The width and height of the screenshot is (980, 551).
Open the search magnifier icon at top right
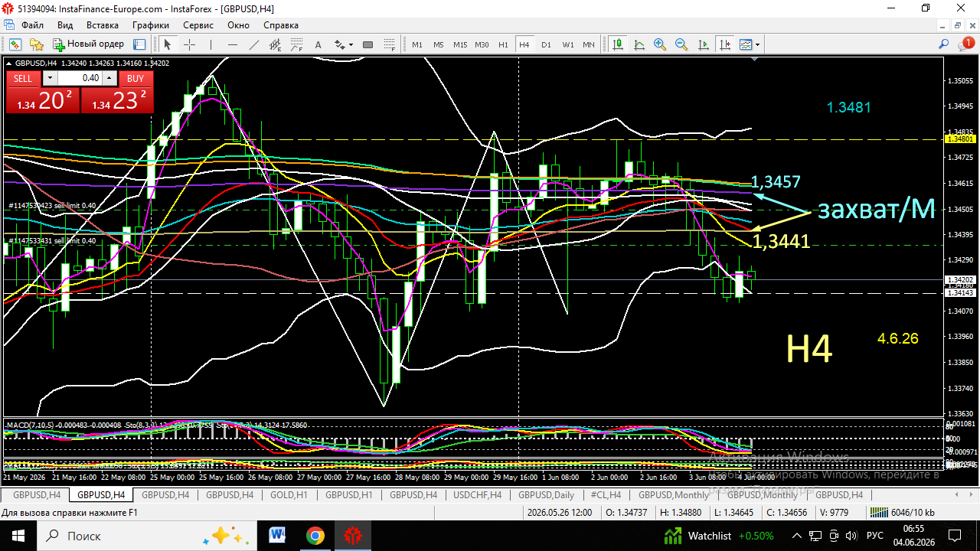[x=944, y=44]
